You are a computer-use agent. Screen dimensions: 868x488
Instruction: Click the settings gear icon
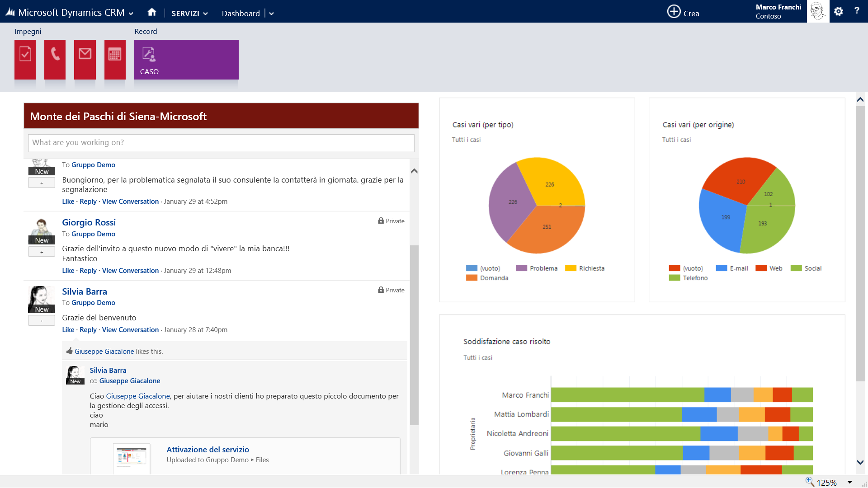coord(839,11)
